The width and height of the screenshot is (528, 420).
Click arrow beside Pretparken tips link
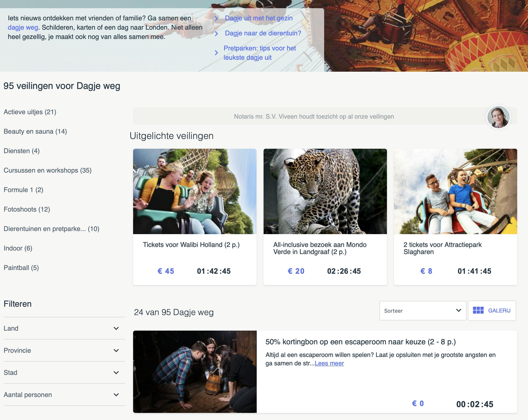[x=216, y=53]
